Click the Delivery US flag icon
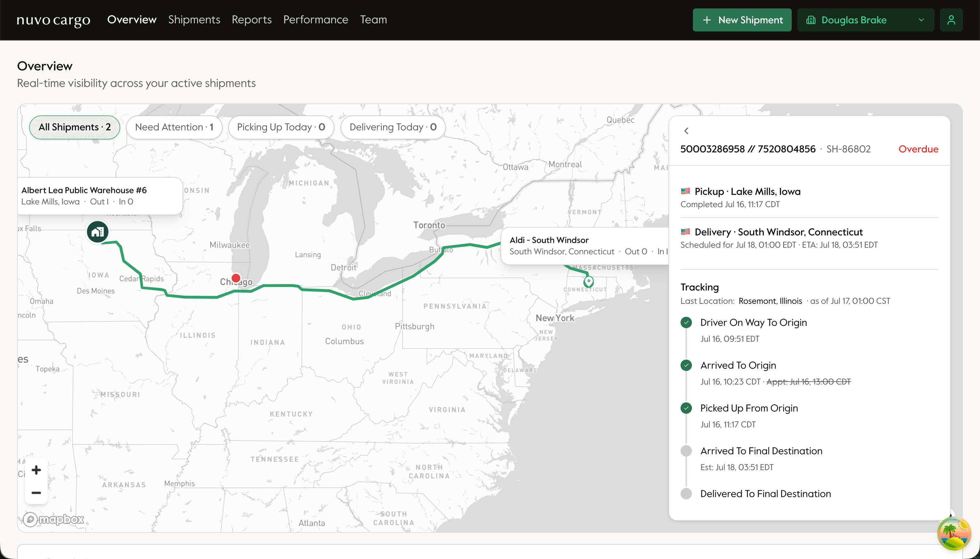Viewport: 980px width, 559px height. tap(685, 232)
